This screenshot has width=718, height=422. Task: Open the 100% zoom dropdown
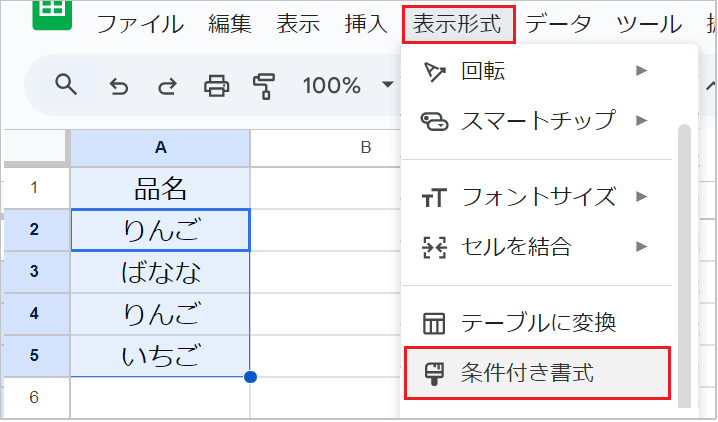[348, 85]
